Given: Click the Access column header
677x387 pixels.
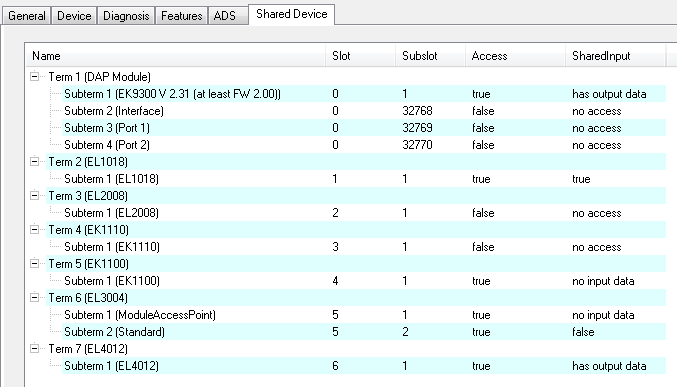Looking at the screenshot, I should pos(516,56).
